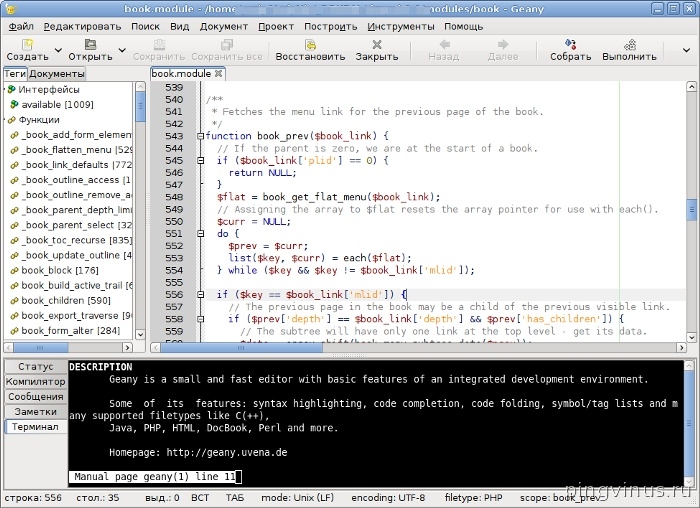
Task: Click inside the terminal man page area
Action: pos(380,420)
